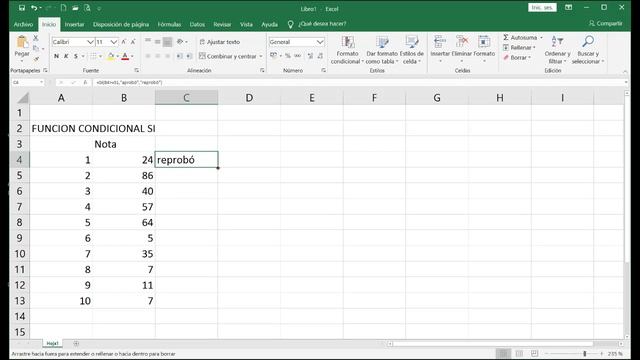Switch to Disposición de página tab
Image resolution: width=640 pixels, height=360 pixels.
coord(121,24)
